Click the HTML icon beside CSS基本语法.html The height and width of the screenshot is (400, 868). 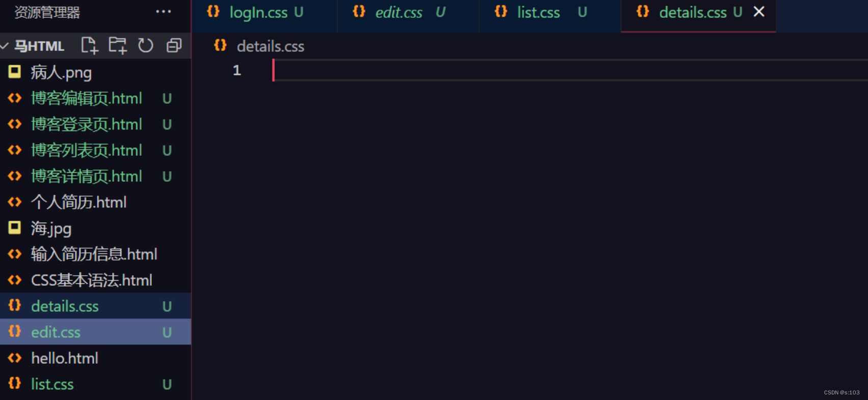pyautogui.click(x=15, y=280)
